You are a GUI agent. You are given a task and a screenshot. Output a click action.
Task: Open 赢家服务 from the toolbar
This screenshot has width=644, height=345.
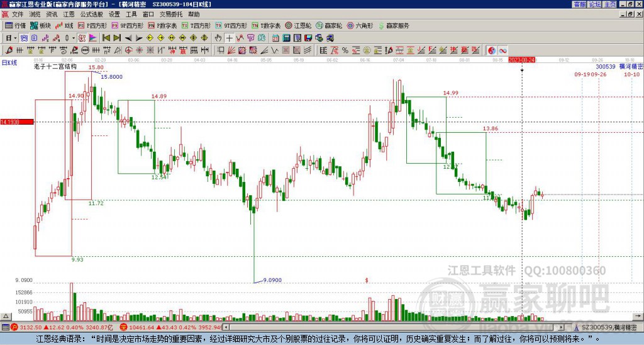394,25
